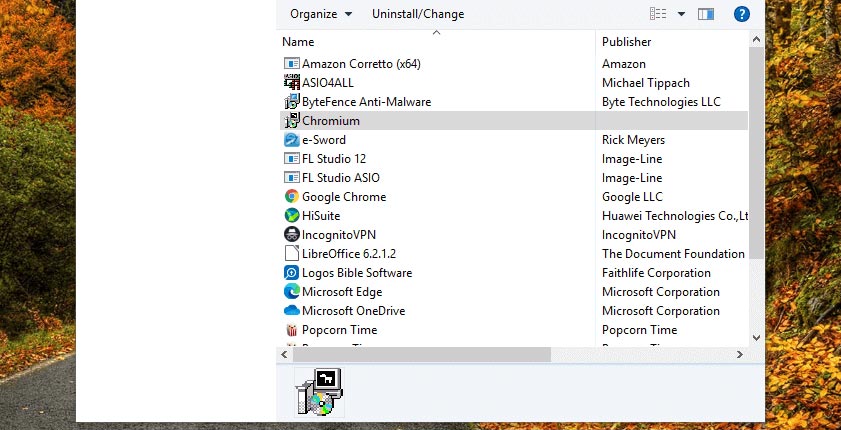Viewport: 841px width, 430px height.
Task: Click the HiSuite icon
Action: point(291,216)
